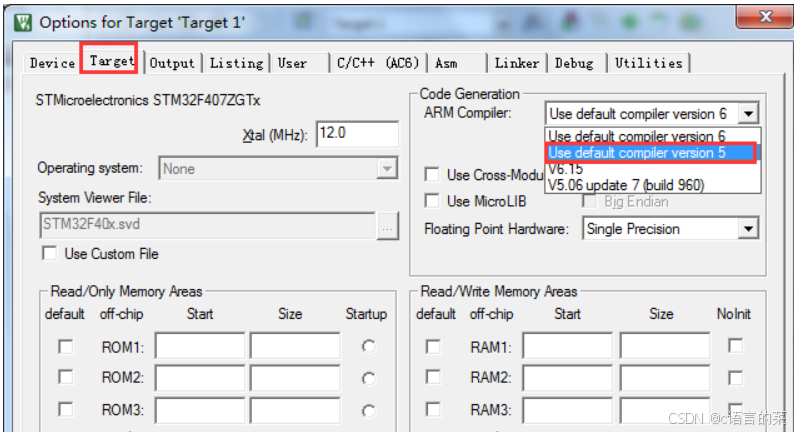Check the default checkbox for ROM3
Viewport: 794px width, 432px height.
[x=65, y=409]
